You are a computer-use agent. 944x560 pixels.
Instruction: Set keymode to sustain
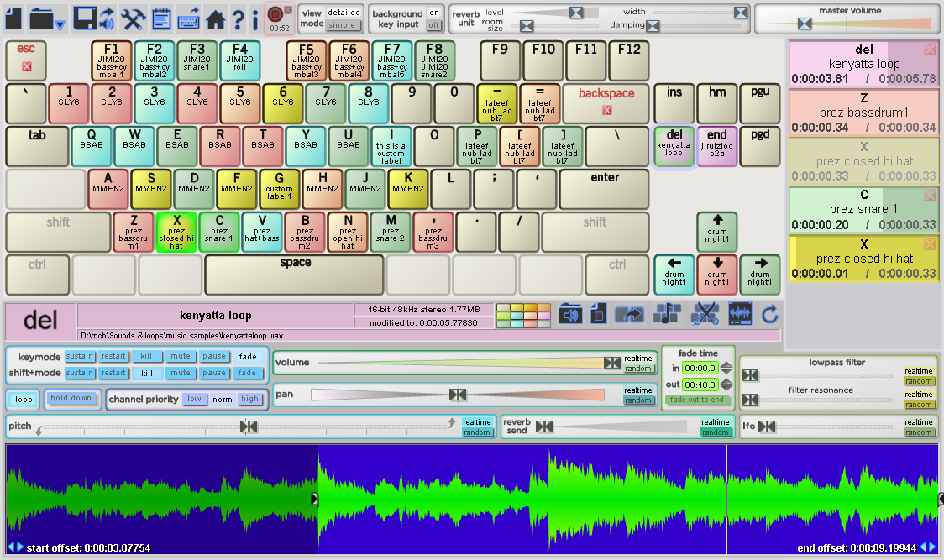pos(80,356)
